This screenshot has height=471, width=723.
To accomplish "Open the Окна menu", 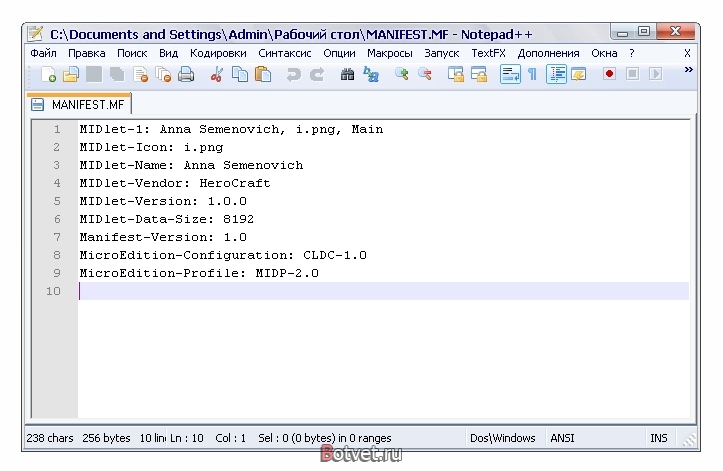I will tap(604, 54).
